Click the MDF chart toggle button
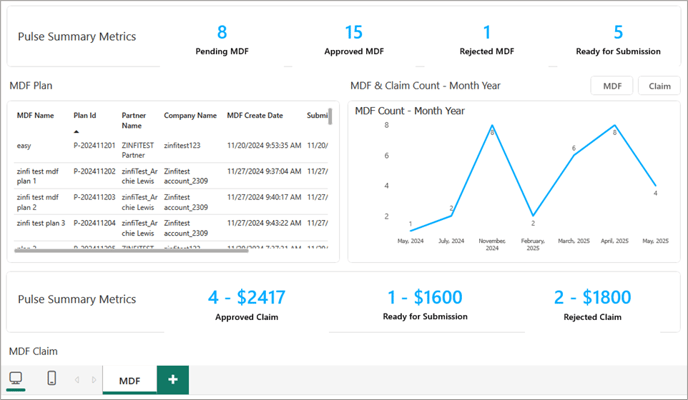 tap(610, 86)
